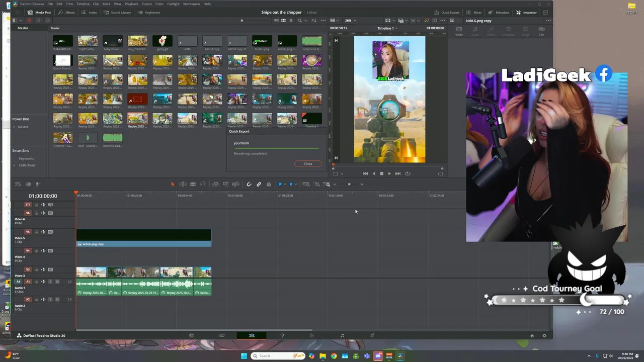Select the V5 track destination button

(x=28, y=232)
